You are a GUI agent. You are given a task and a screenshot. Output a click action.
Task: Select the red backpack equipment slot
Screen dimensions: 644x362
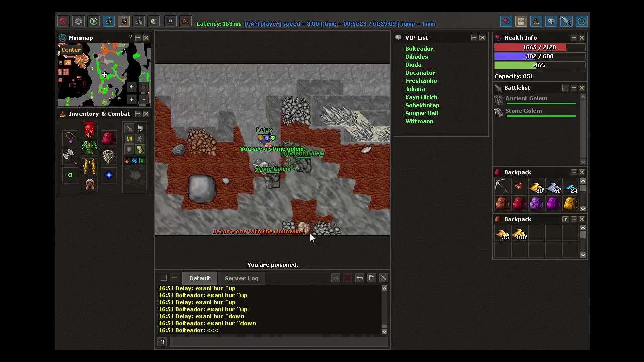108,137
